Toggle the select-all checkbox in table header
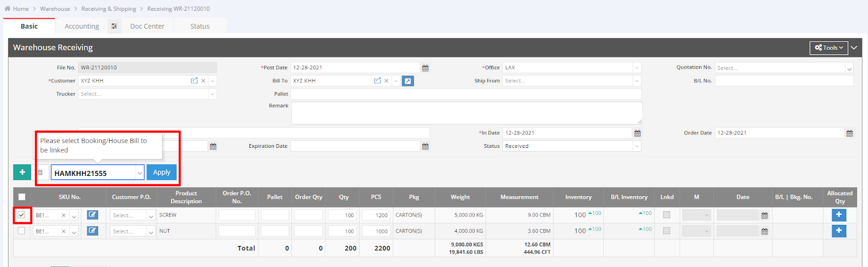This screenshot has height=267, width=868. [22, 197]
